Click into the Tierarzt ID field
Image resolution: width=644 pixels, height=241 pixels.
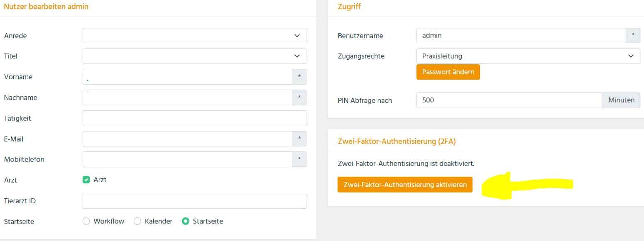[194, 201]
